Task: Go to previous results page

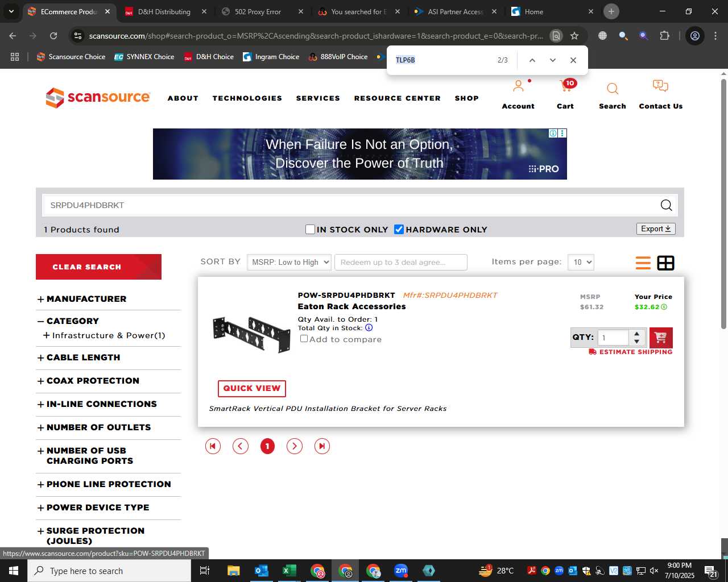Action: point(241,446)
